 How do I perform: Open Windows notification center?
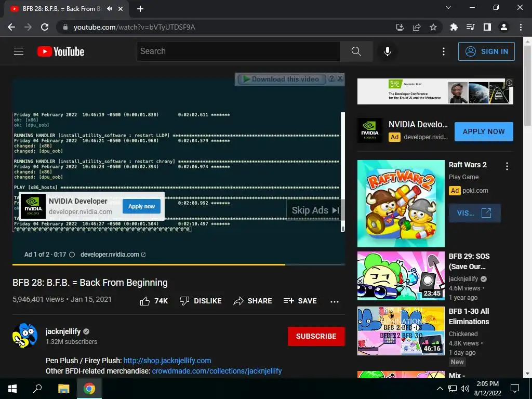[x=515, y=389]
